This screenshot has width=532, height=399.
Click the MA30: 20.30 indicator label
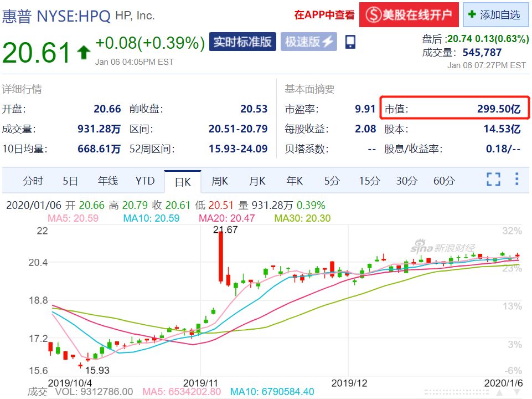[x=302, y=218]
